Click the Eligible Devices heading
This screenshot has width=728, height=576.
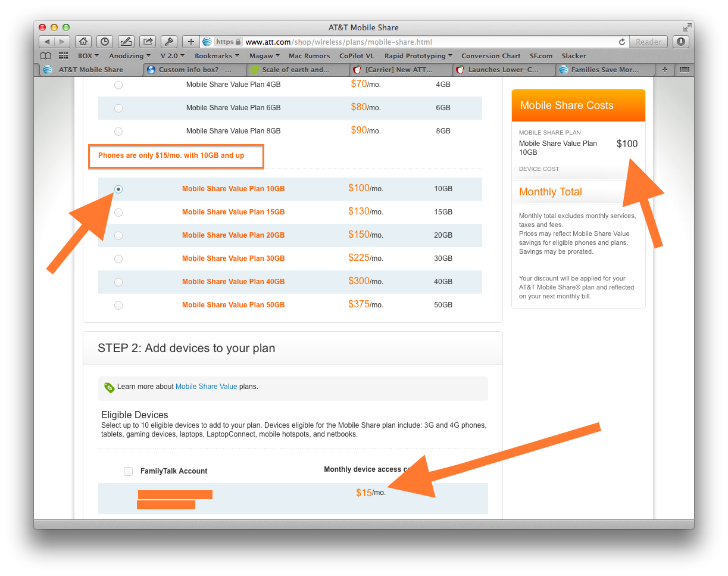[x=135, y=415]
